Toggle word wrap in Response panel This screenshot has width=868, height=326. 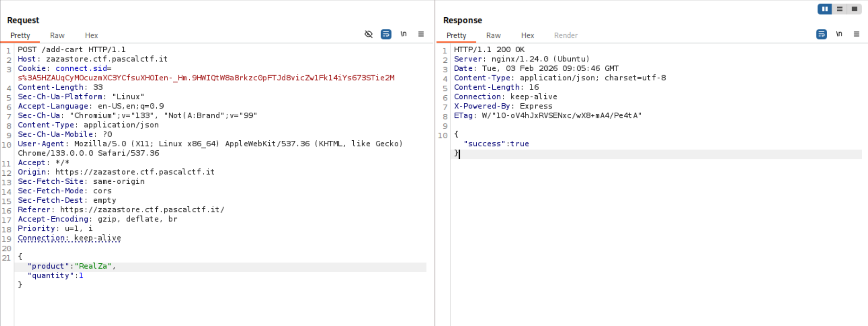[x=821, y=34]
